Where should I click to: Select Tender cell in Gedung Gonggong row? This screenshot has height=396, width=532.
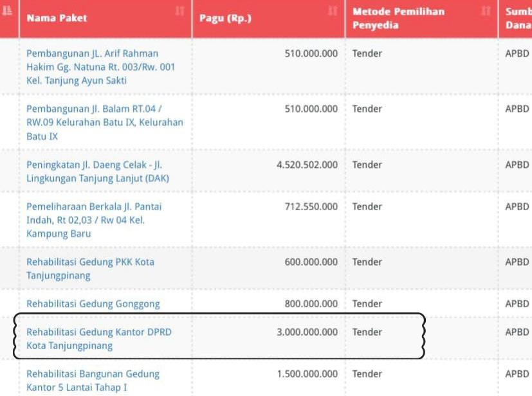[367, 304]
